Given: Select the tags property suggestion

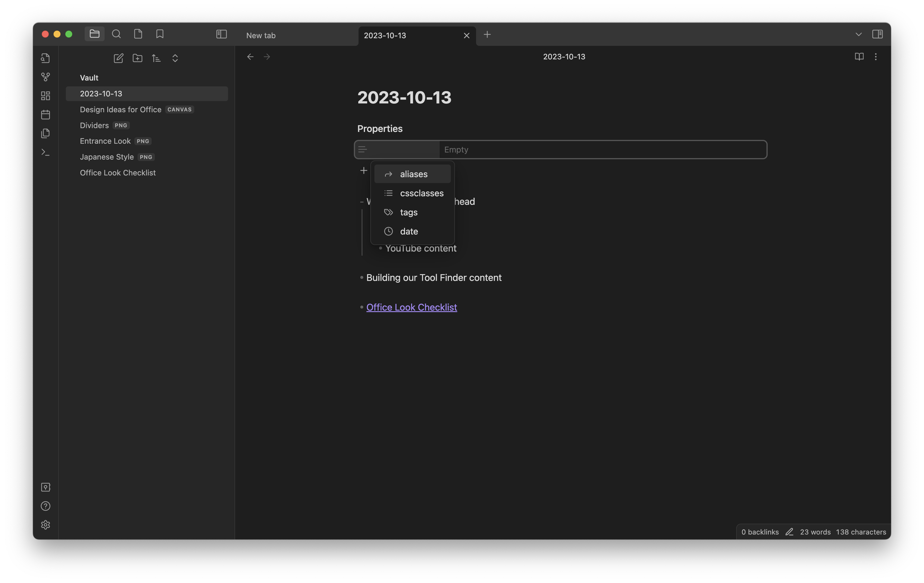Looking at the screenshot, I should [409, 212].
